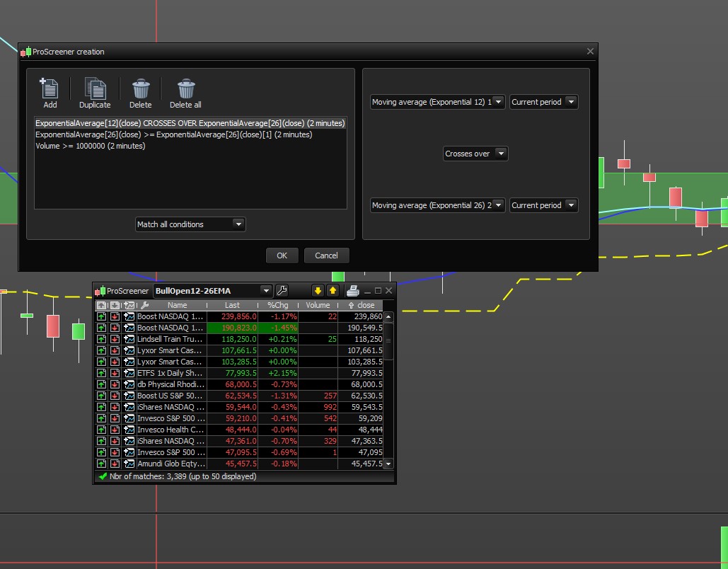The image size is (728, 569).
Task: Minimize the ProScreener results window
Action: coord(367,291)
